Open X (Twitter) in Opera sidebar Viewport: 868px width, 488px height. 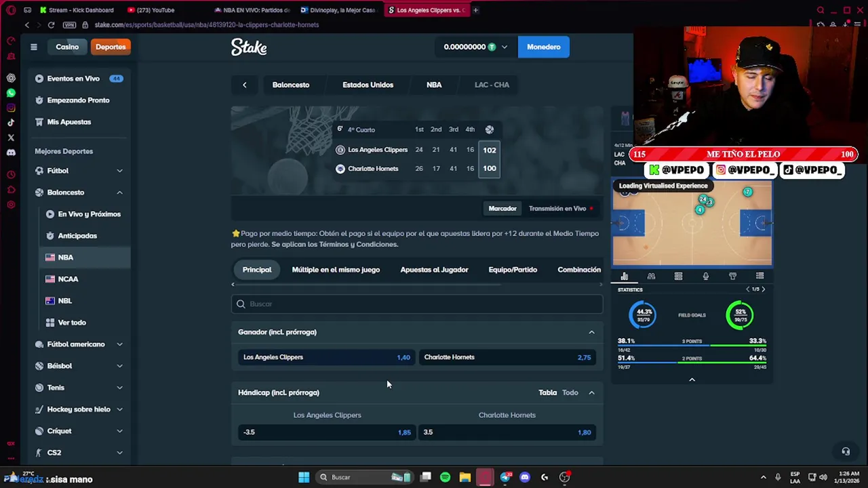[x=11, y=138]
